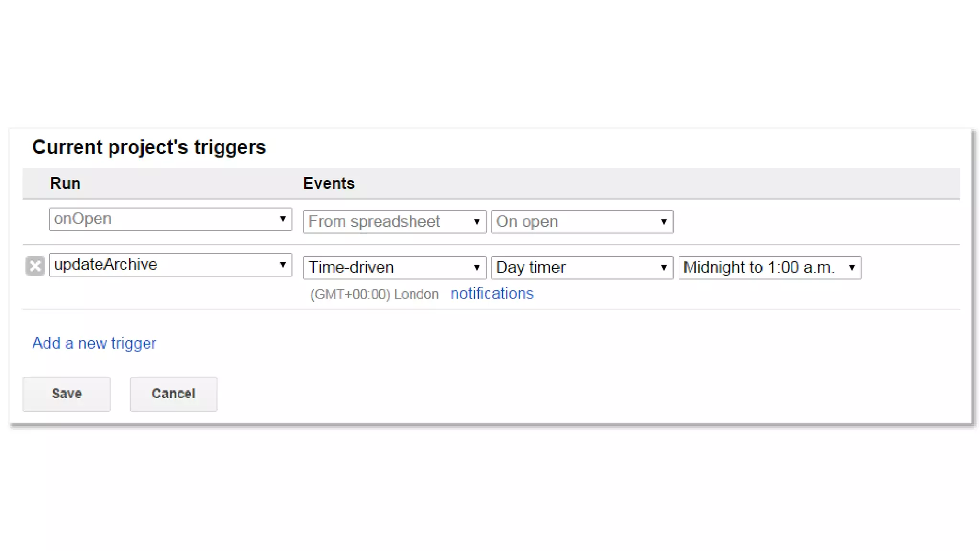The height and width of the screenshot is (551, 980).
Task: Click the (GMT+00:00) London timezone label
Action: [374, 294]
